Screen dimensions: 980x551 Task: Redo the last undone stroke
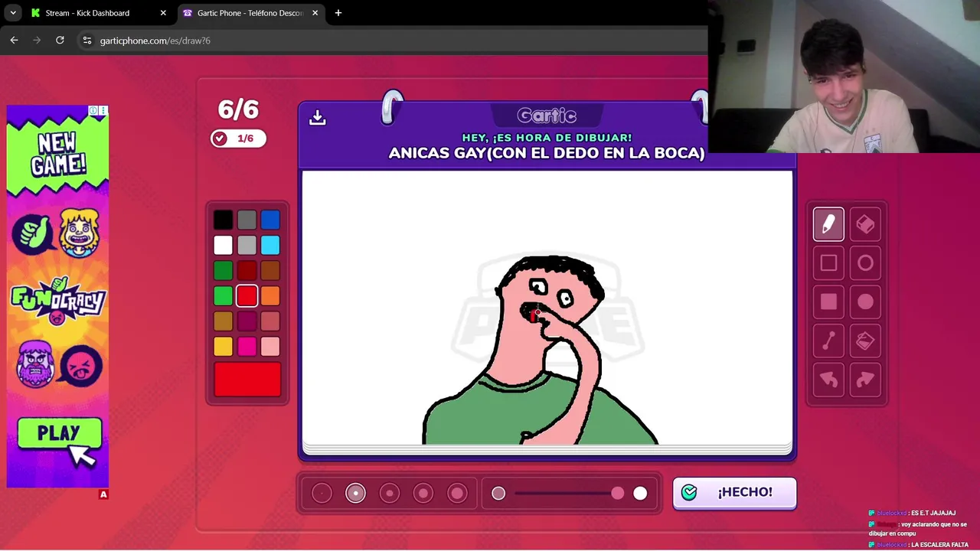pyautogui.click(x=865, y=380)
